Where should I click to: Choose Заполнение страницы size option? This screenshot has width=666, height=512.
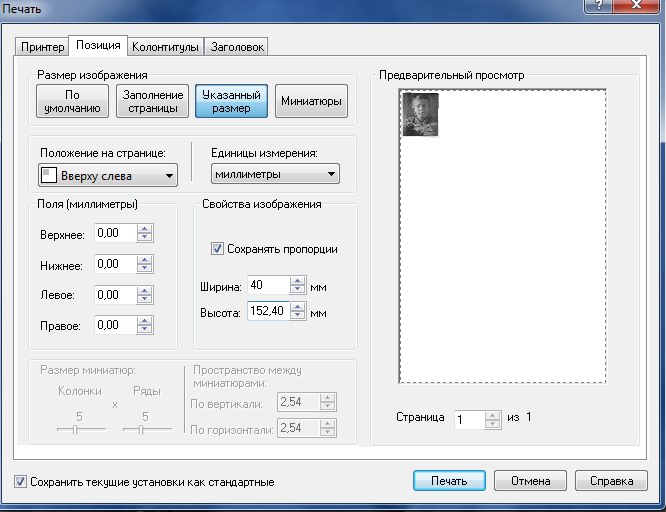coord(152,101)
